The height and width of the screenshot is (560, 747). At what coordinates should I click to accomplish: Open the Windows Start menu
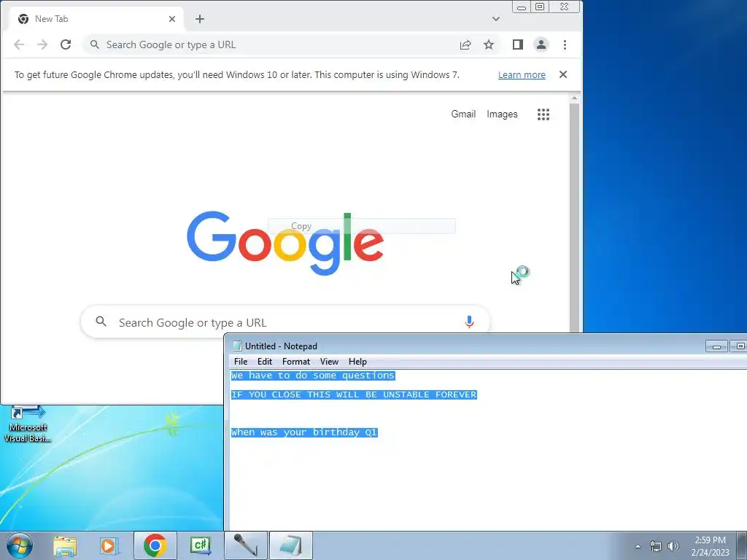click(x=20, y=545)
